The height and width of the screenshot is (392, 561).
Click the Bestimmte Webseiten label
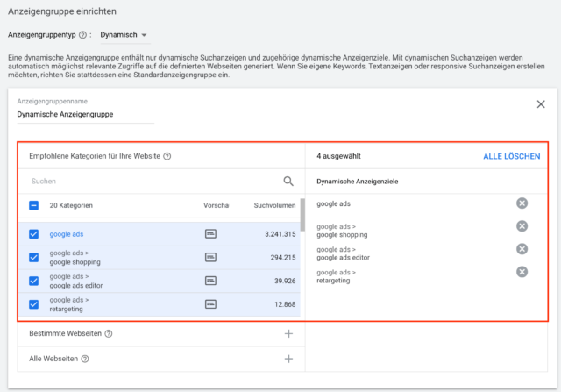coord(65,333)
